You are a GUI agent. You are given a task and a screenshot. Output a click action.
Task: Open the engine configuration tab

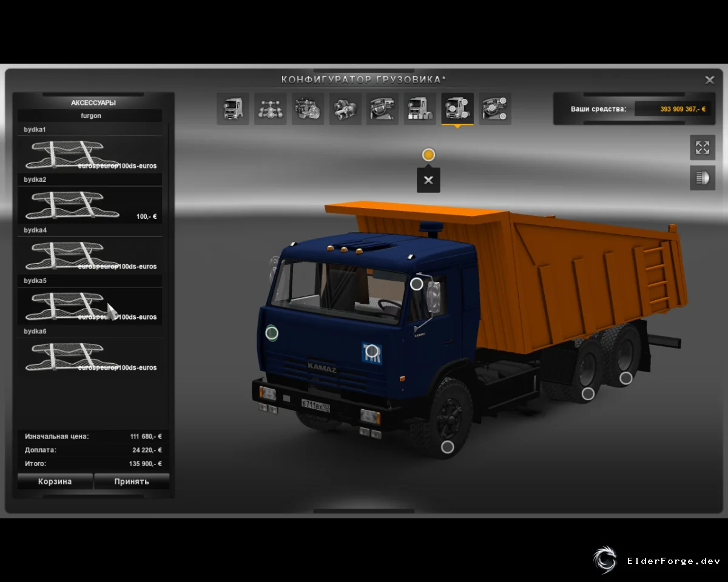pos(308,109)
